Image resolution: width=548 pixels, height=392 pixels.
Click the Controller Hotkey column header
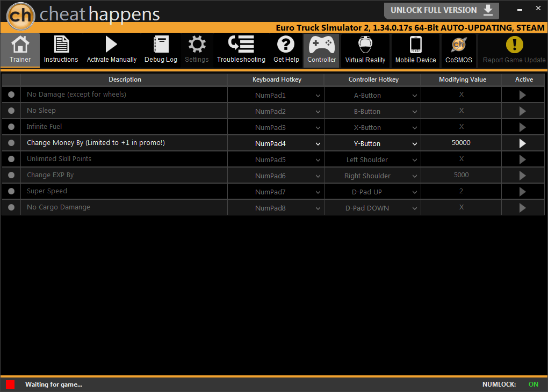click(373, 79)
